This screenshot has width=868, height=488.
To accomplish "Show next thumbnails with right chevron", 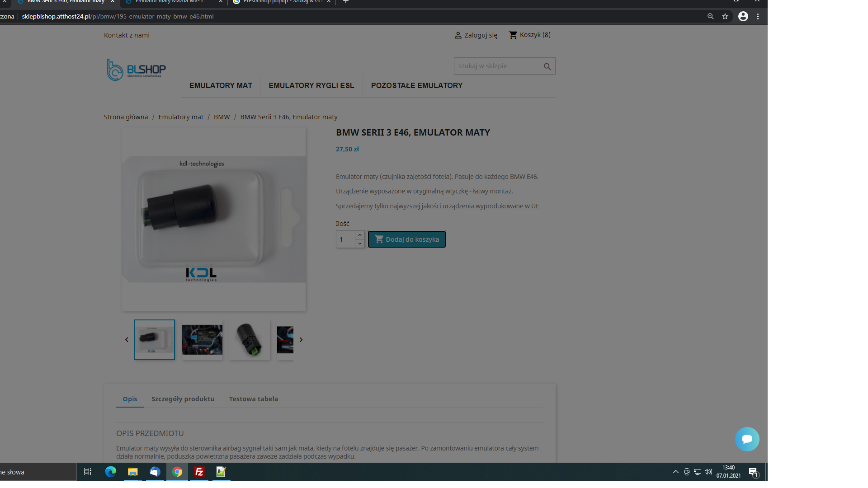I will [301, 340].
